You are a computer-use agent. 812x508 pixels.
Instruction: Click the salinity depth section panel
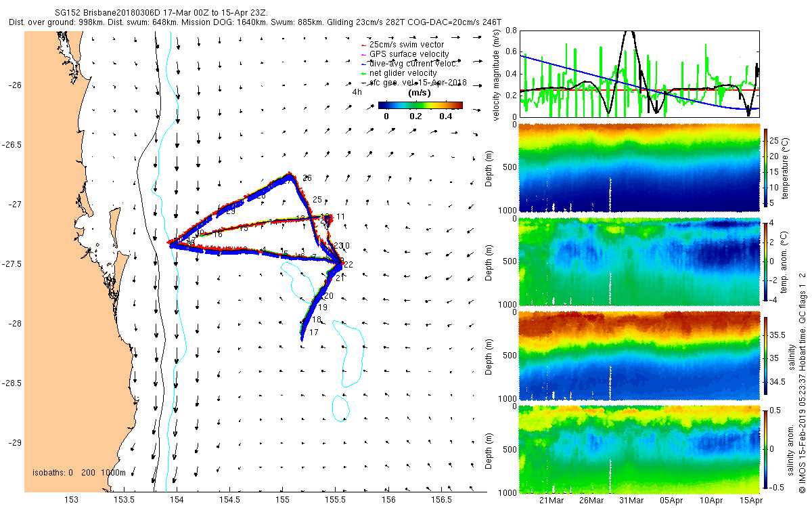[x=639, y=356]
